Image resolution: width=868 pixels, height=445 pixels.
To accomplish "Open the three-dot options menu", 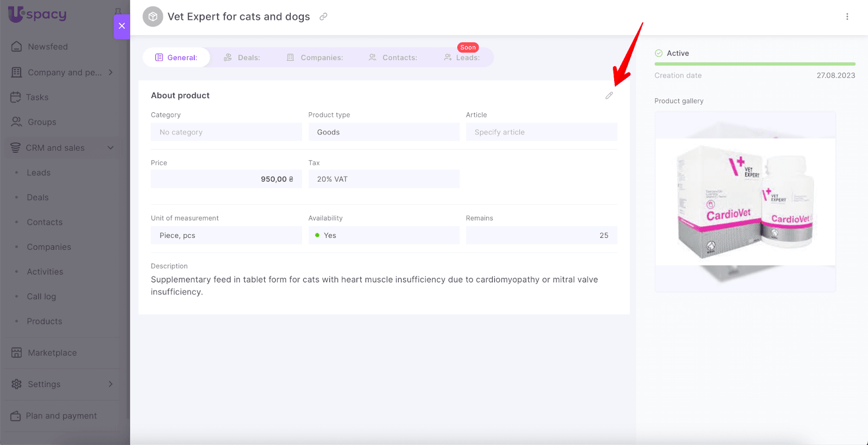I will [x=847, y=17].
